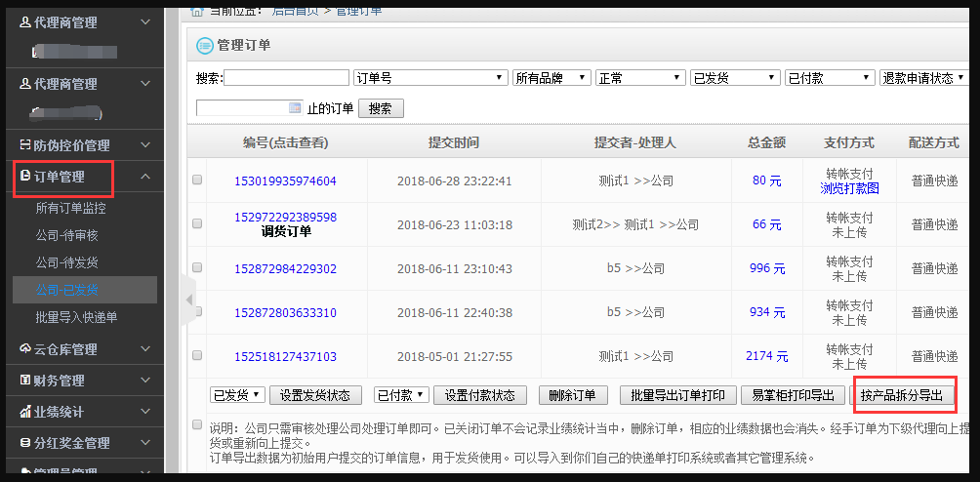
Task: Click the 财务管理 icon in sidebar
Action: (x=25, y=381)
